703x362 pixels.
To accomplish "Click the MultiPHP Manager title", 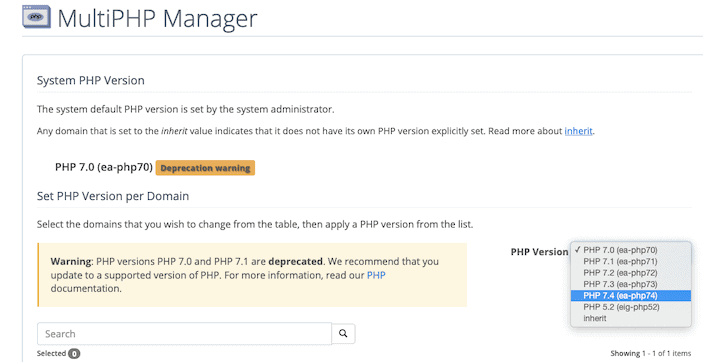I will [x=157, y=19].
